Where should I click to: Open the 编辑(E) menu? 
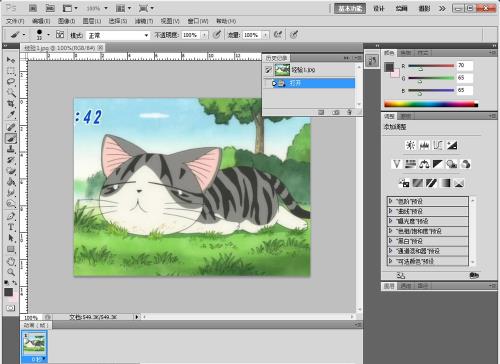coord(41,21)
